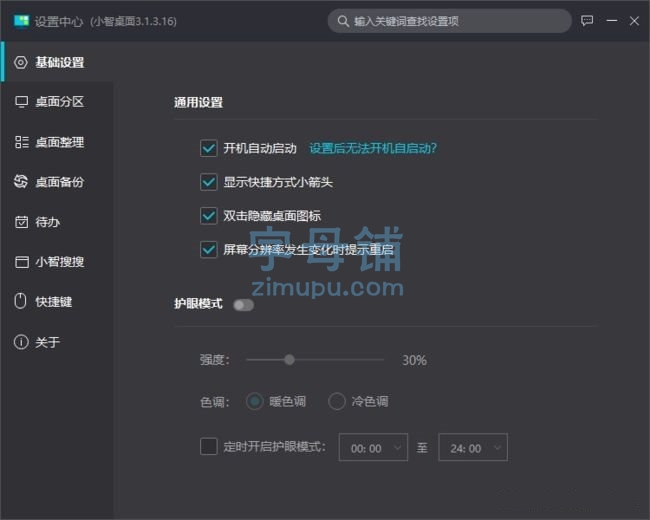Disable 双击隐藏桌面图标 checkbox
Viewport: 650px width, 520px height.
pos(209,216)
